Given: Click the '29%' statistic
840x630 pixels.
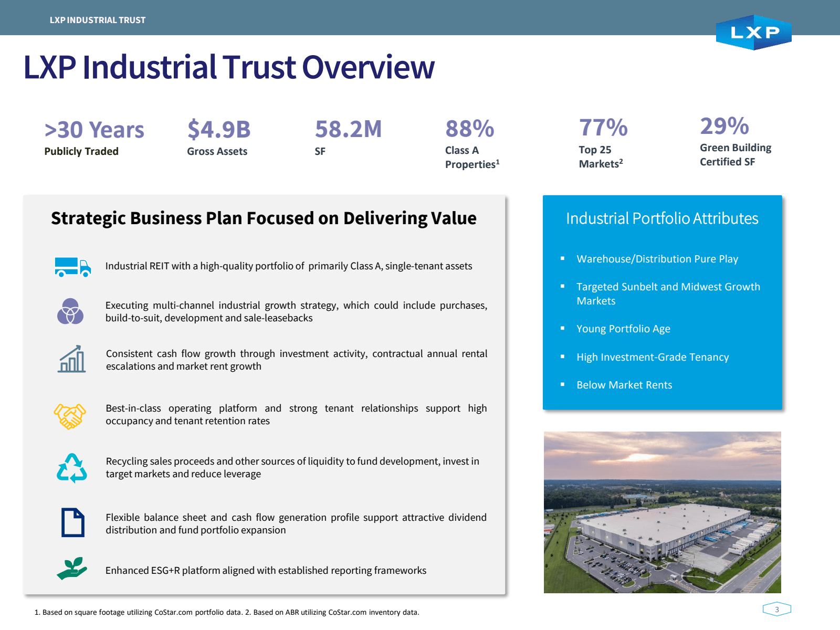Looking at the screenshot, I should tap(724, 126).
